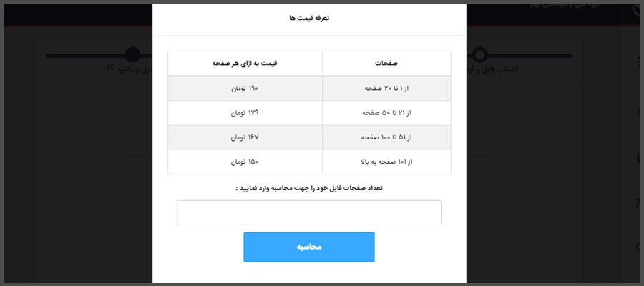Click the help mark beside دانلود step label
This screenshot has height=286, width=644.
110,68
